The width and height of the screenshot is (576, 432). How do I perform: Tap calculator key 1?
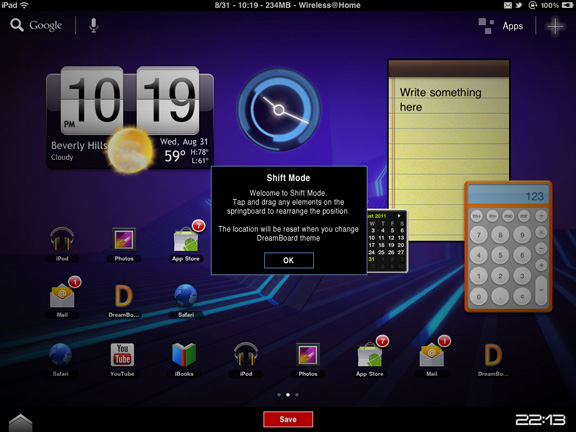tap(479, 276)
